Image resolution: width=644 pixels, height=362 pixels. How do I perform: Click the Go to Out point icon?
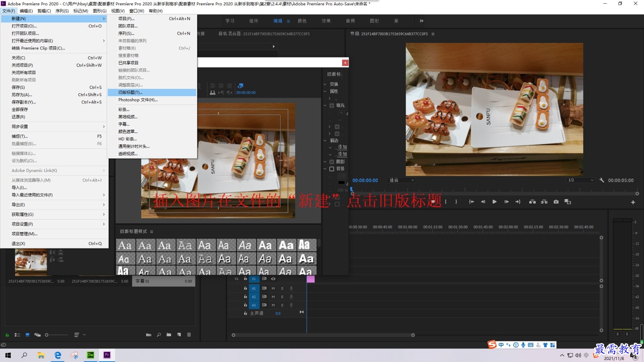(518, 202)
